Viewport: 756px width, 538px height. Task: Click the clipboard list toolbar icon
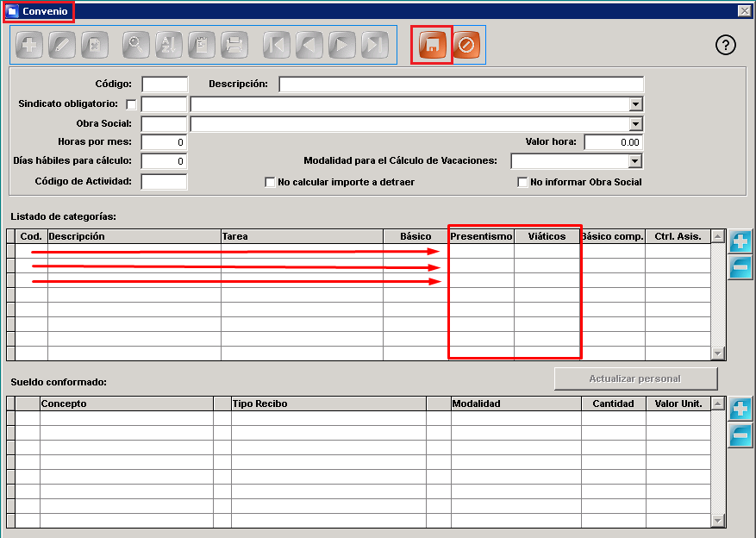pos(202,46)
